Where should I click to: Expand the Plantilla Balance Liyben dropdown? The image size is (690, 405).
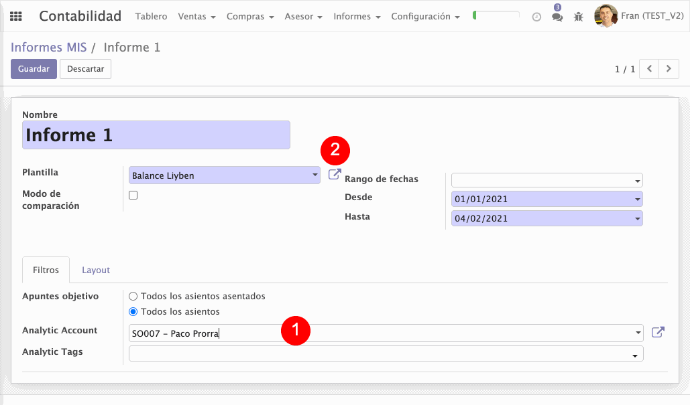(x=224, y=175)
